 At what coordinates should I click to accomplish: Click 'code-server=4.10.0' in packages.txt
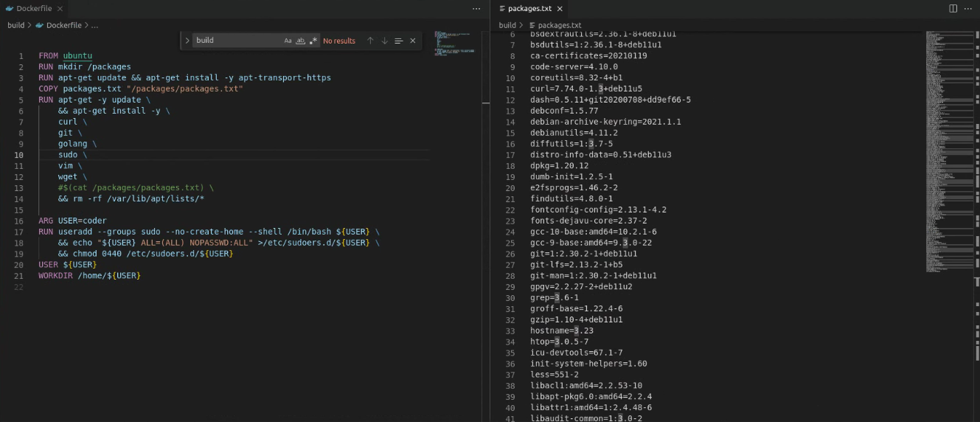(574, 67)
